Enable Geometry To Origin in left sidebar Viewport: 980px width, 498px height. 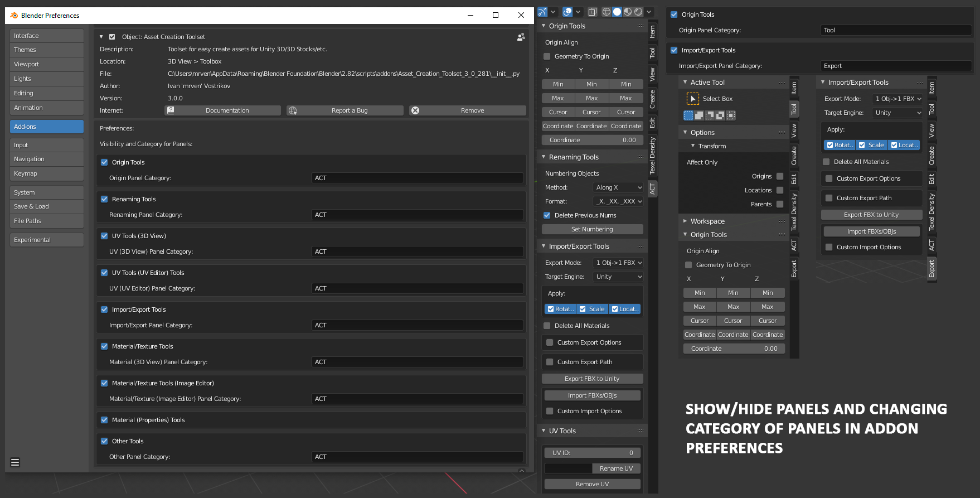pos(547,56)
